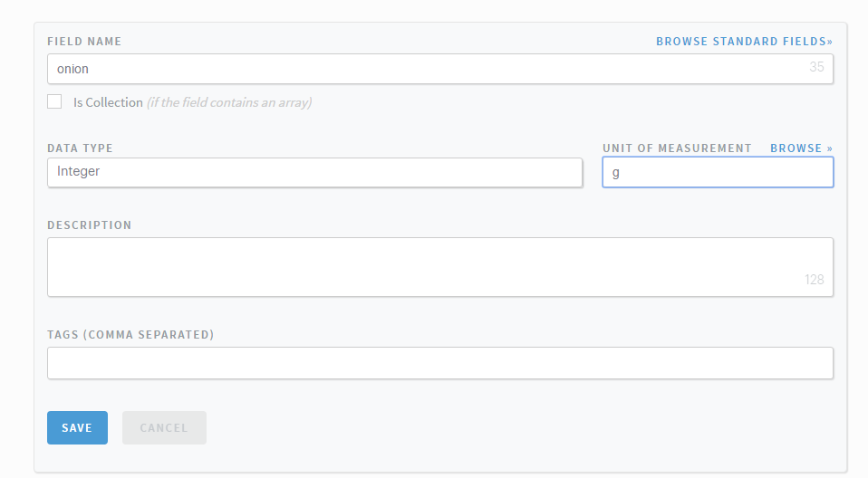The image size is (868, 478).
Task: Click the Data Type heading label
Action: 80,148
